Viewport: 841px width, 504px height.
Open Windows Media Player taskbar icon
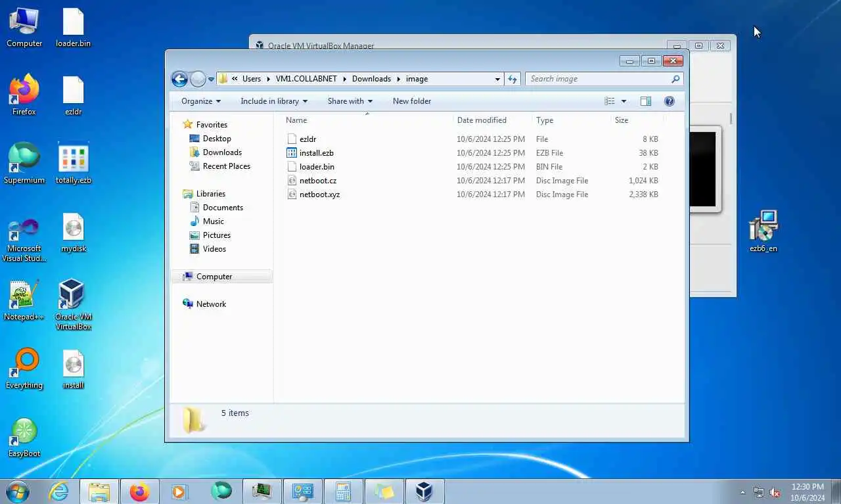pyautogui.click(x=179, y=491)
